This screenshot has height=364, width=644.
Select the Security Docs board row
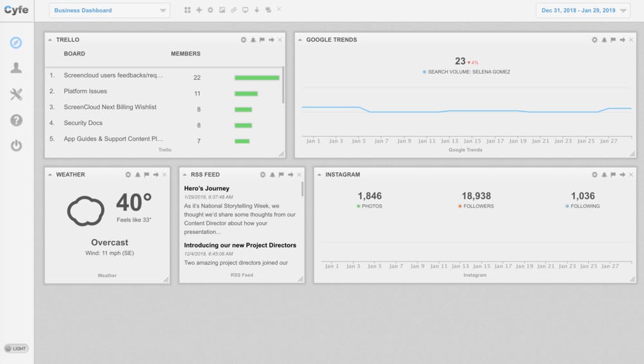(x=164, y=123)
